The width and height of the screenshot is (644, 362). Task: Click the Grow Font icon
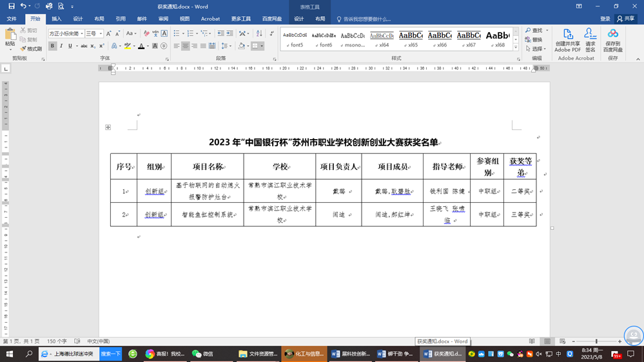tap(108, 33)
